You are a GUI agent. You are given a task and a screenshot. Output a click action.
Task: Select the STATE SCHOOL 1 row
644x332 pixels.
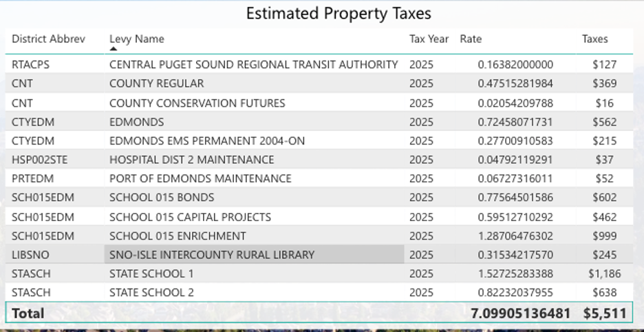point(151,273)
